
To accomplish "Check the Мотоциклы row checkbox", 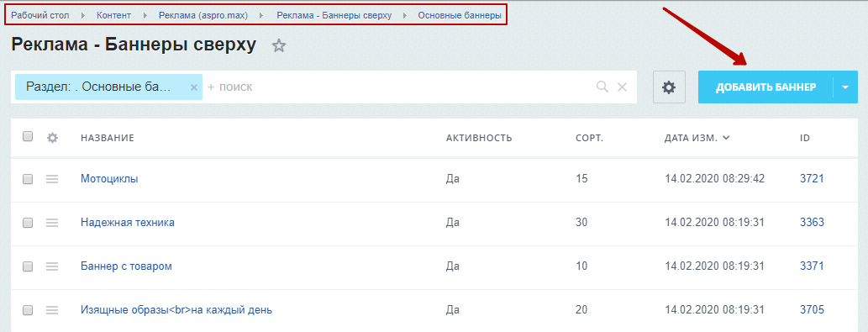I will point(28,179).
